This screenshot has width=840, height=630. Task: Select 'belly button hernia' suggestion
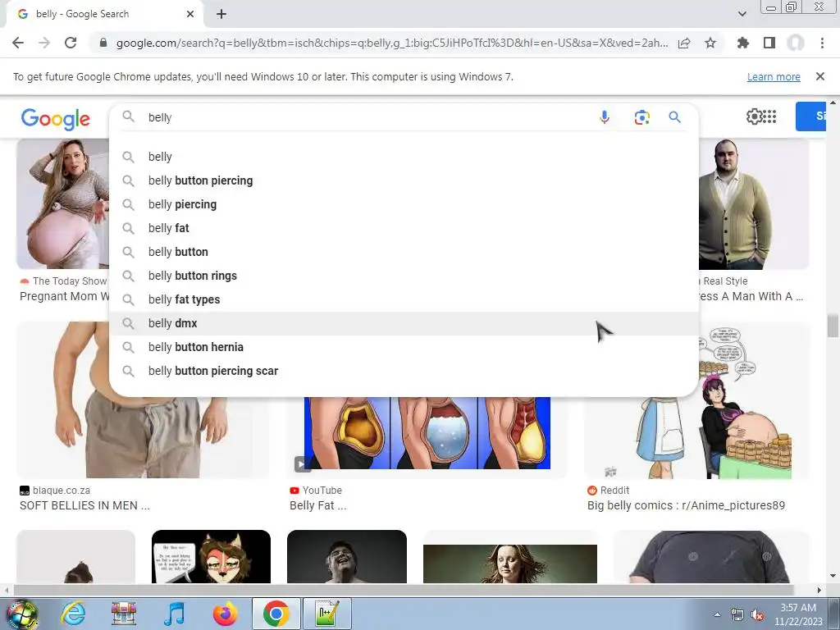404,347
